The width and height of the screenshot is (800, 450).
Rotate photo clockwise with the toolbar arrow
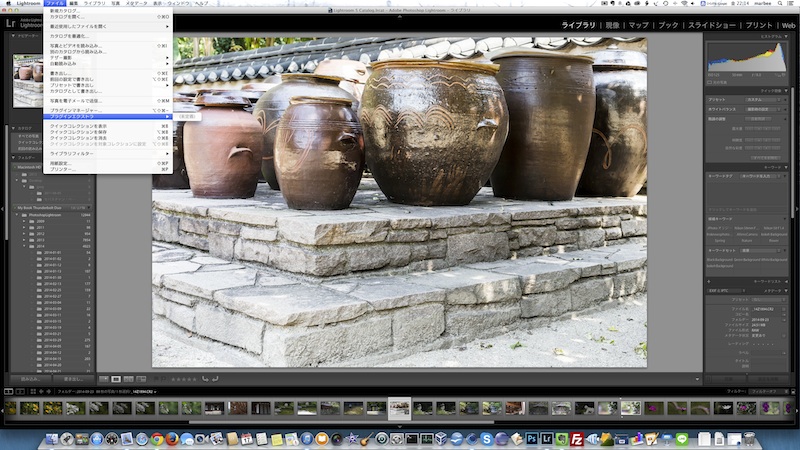215,379
